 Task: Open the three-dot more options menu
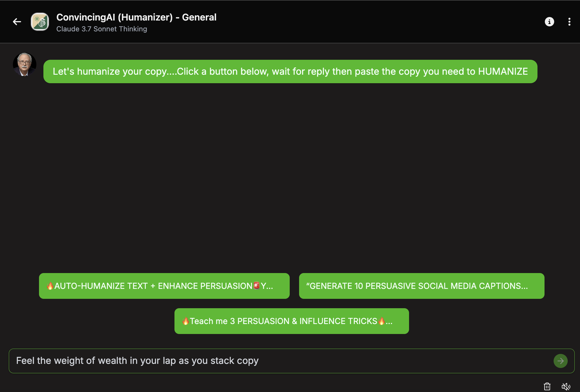click(569, 22)
